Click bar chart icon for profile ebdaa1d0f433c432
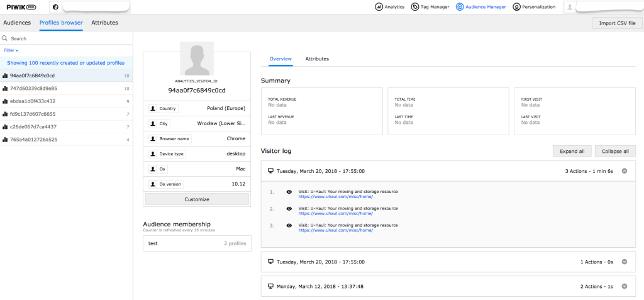 pos(5,101)
